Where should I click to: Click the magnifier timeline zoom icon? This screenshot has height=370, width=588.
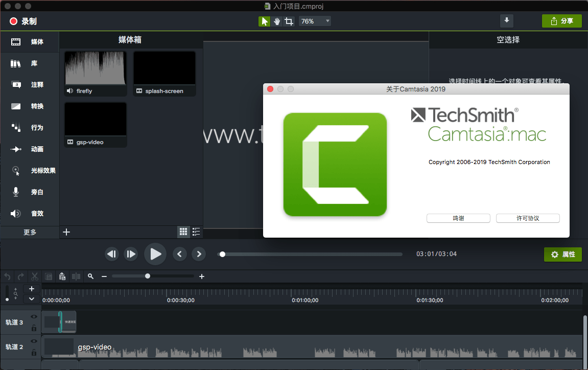tap(90, 276)
